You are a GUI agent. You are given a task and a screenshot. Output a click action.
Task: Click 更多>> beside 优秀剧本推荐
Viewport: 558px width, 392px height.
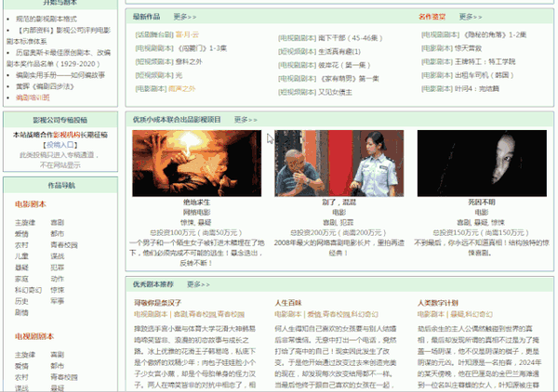pyautogui.click(x=198, y=284)
